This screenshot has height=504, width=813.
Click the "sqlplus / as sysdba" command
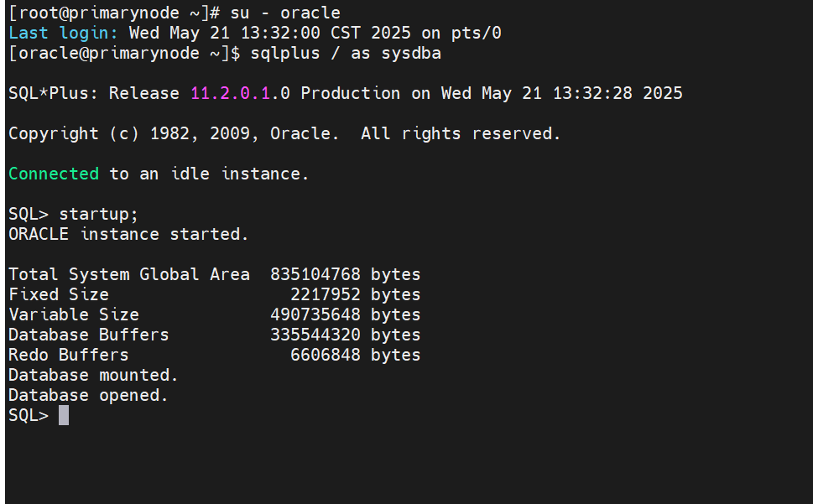tap(346, 53)
